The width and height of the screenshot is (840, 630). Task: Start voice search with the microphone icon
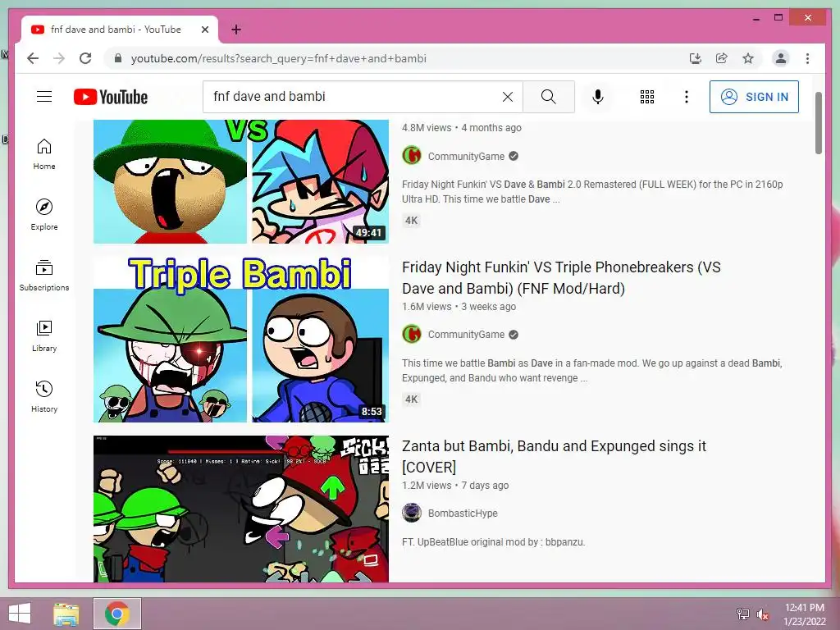[x=598, y=97]
